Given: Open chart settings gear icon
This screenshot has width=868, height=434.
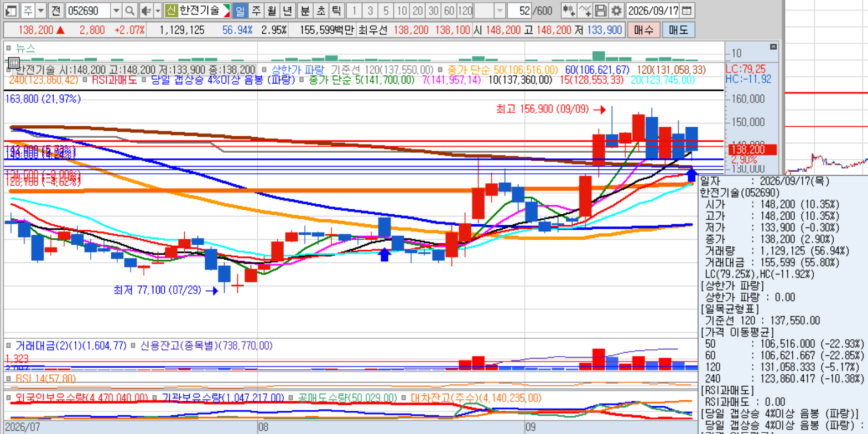Looking at the screenshot, I should click(x=616, y=11).
